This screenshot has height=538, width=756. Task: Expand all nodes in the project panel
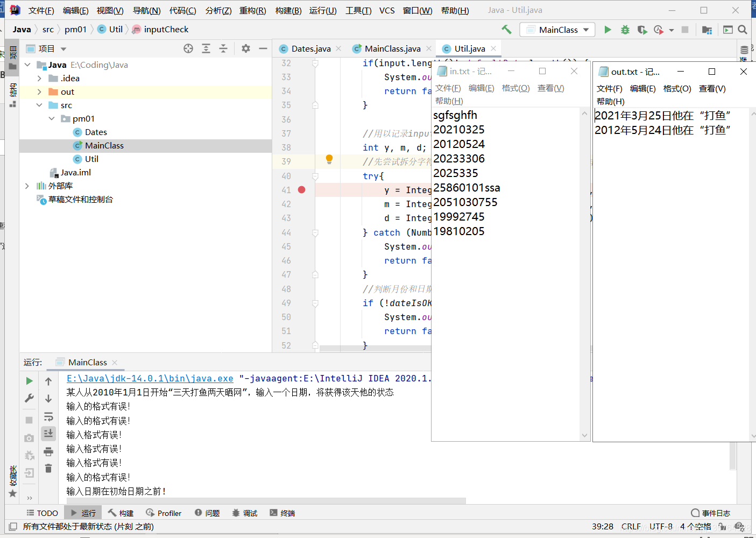[206, 48]
